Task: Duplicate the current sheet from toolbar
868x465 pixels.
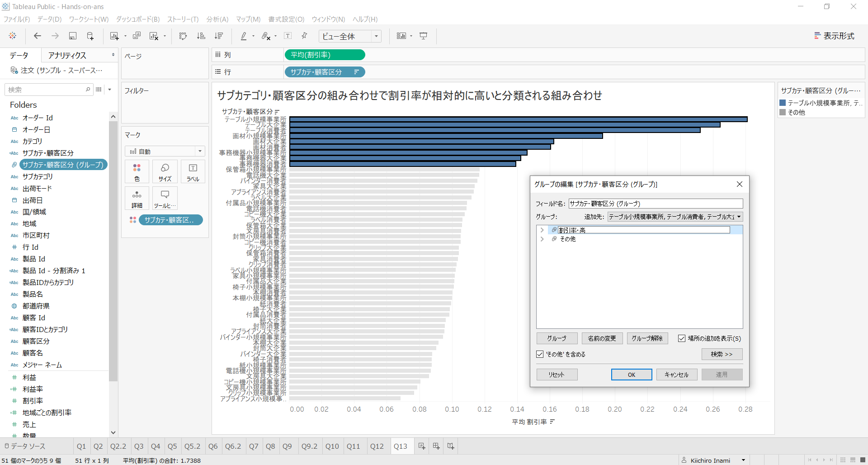Action: pyautogui.click(x=137, y=36)
